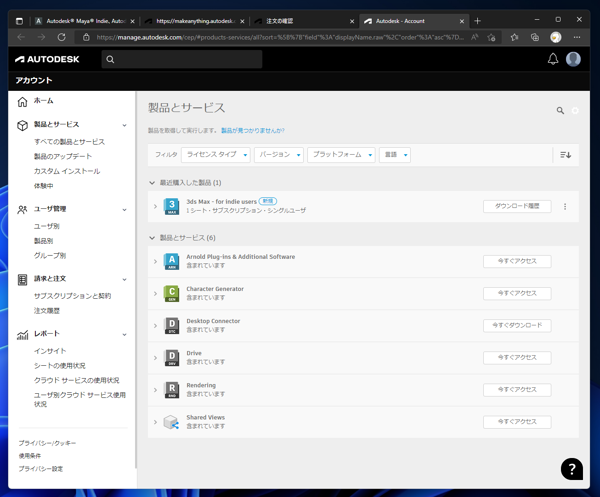
Task: Collapse the 最近購入した製品 section
Action: pos(152,183)
